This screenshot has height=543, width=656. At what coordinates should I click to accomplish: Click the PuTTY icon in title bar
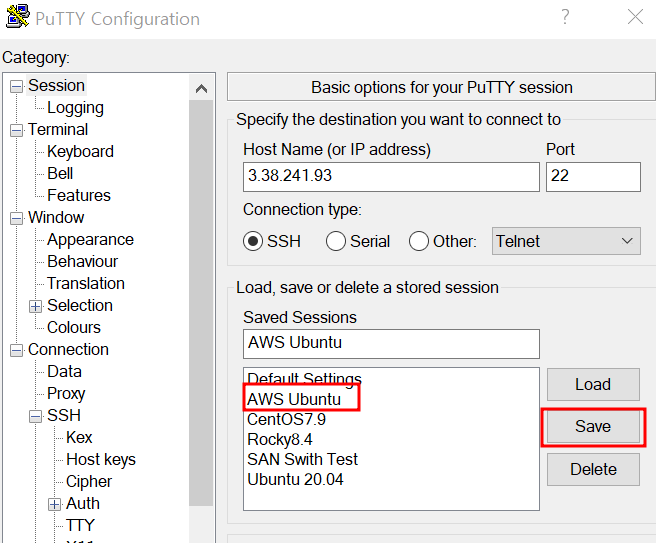click(18, 17)
